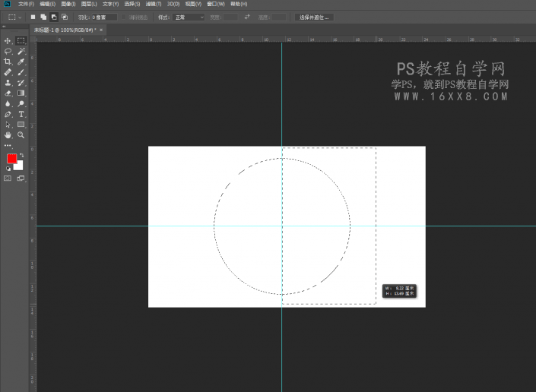This screenshot has height=392, width=536.
Task: Select the Blur tool
Action: click(x=8, y=104)
